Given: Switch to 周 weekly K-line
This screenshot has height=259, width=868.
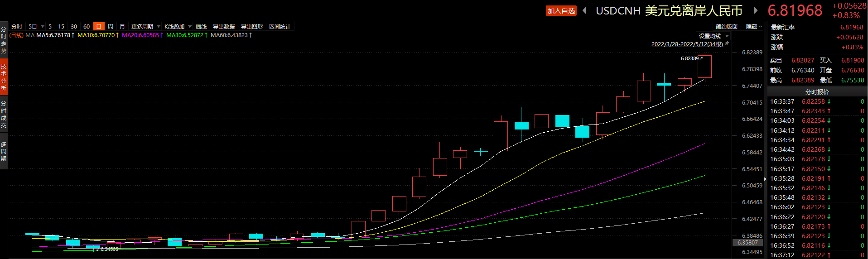Looking at the screenshot, I should point(111,27).
